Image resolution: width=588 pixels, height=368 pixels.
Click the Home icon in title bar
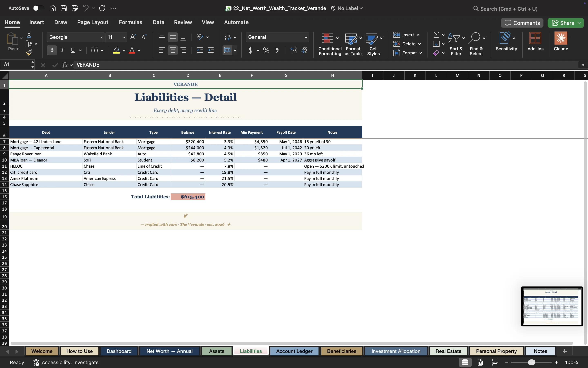(x=52, y=8)
